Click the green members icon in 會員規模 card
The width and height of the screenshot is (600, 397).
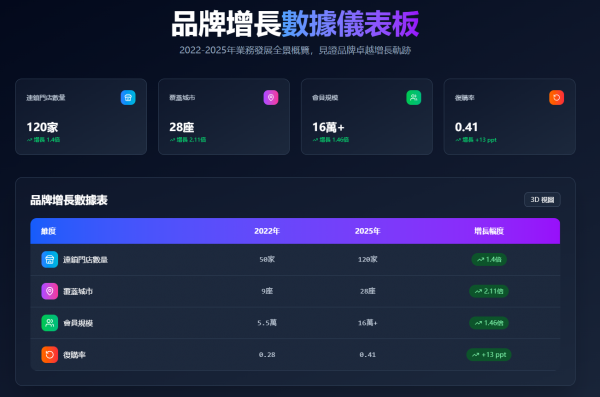coord(414,98)
